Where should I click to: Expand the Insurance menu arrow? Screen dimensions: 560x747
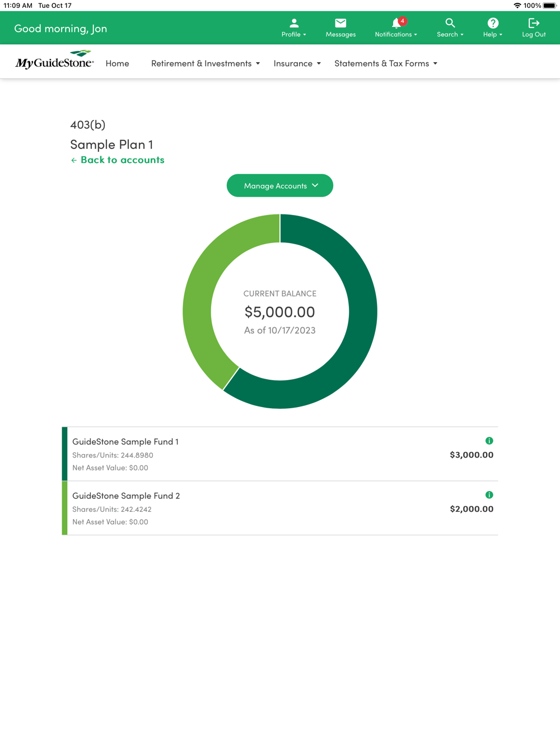tap(319, 64)
